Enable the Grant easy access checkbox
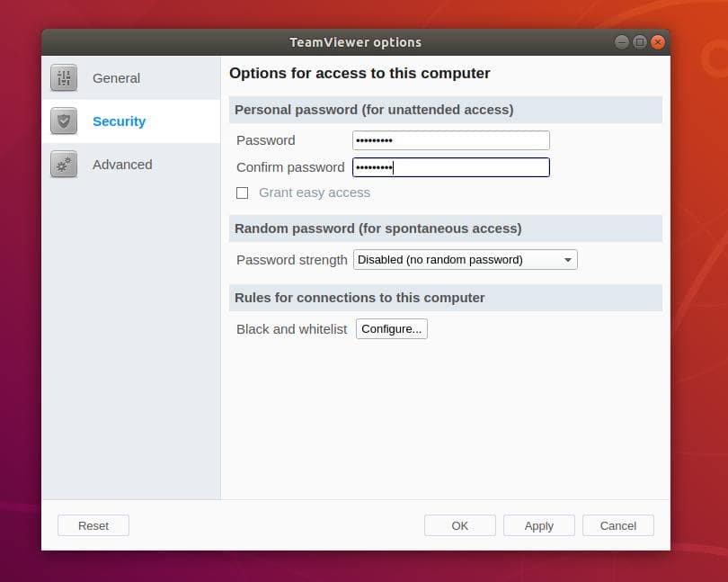The width and height of the screenshot is (728, 582). pos(243,193)
